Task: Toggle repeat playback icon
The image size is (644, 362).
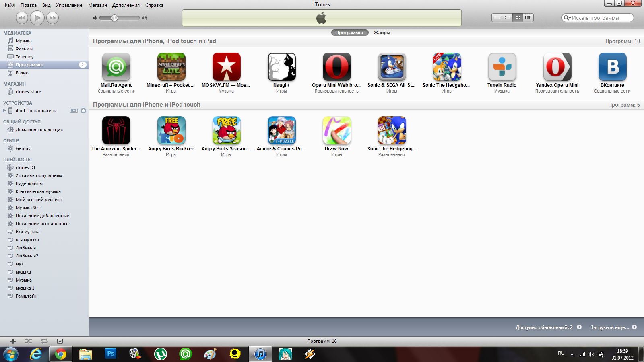Action: 44,341
